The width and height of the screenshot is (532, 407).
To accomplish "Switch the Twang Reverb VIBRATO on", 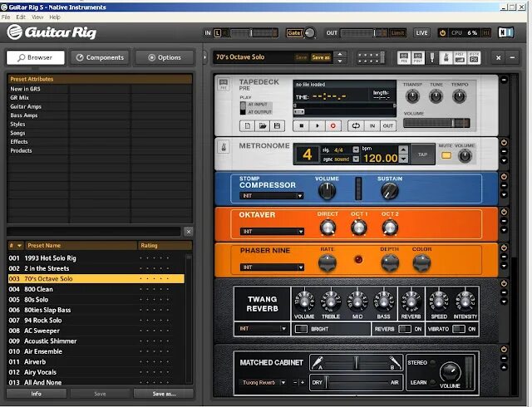I will (459, 329).
